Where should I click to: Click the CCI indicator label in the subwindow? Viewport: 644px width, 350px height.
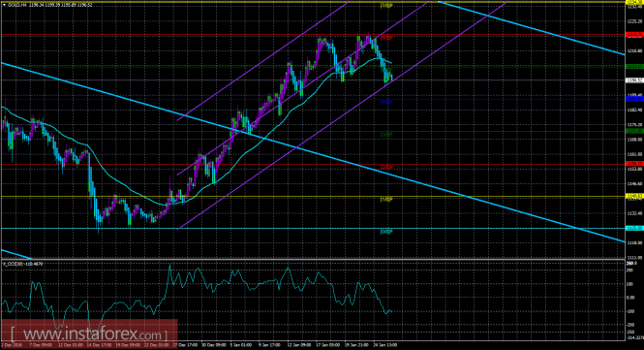click(22, 264)
